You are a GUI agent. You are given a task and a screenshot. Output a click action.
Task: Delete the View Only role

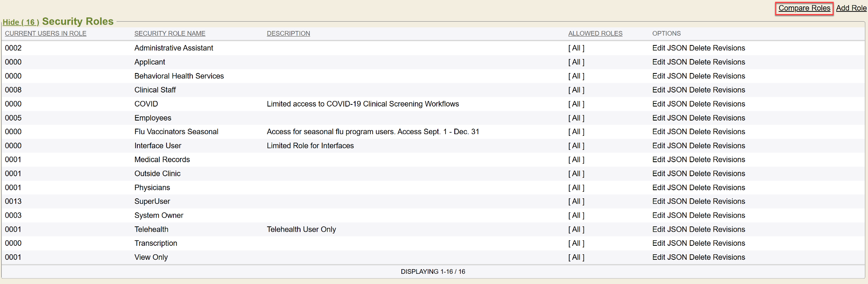pos(700,257)
